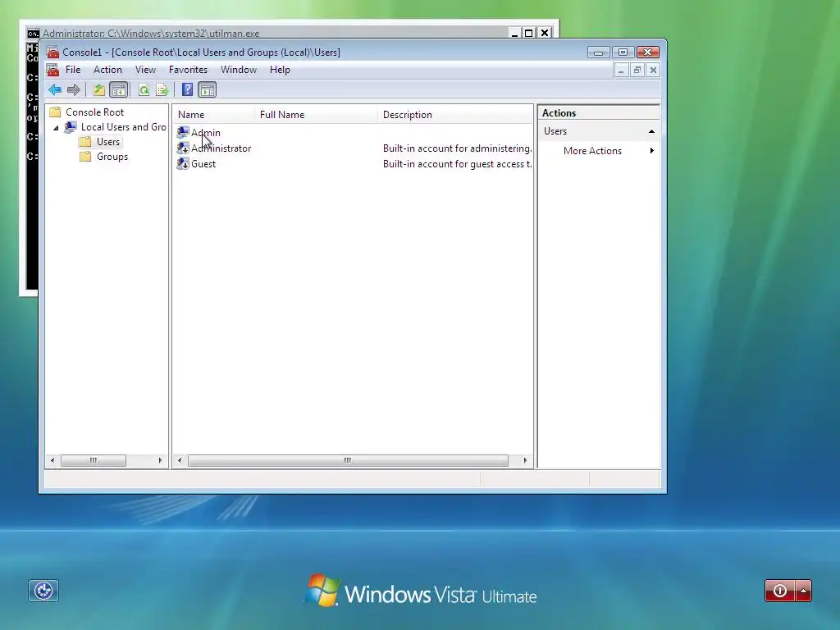
Task: Click the tree pane horizontal scrollbar thumb
Action: [94, 460]
